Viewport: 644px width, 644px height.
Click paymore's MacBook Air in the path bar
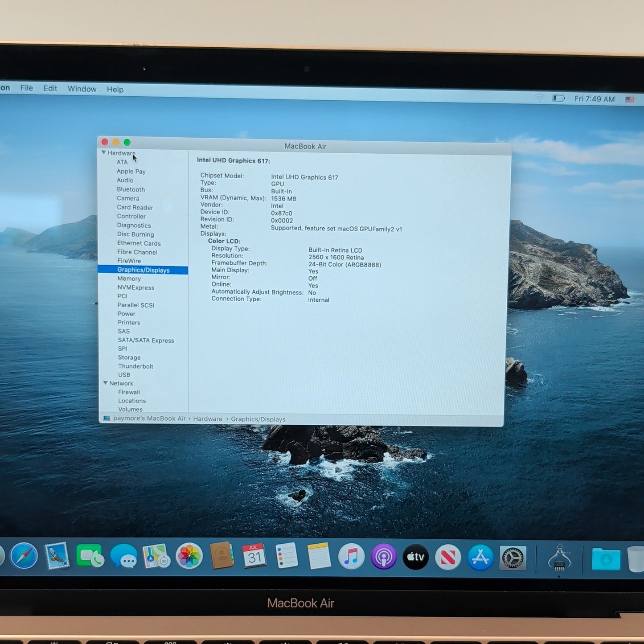coord(149,418)
